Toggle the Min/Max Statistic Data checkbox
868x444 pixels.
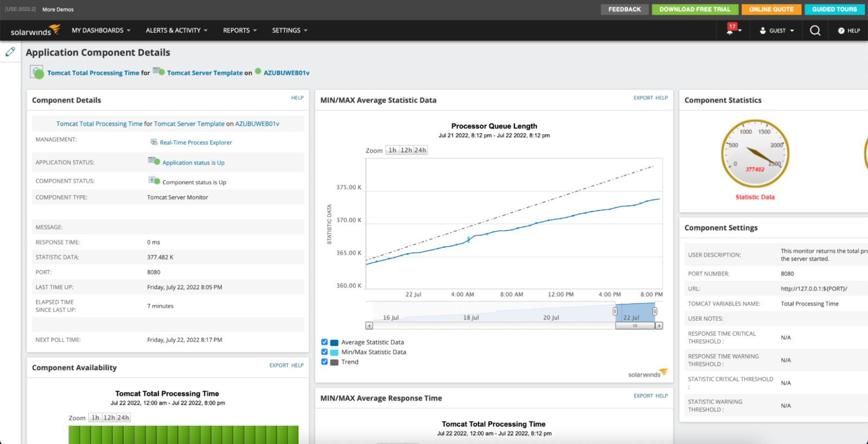click(x=324, y=352)
